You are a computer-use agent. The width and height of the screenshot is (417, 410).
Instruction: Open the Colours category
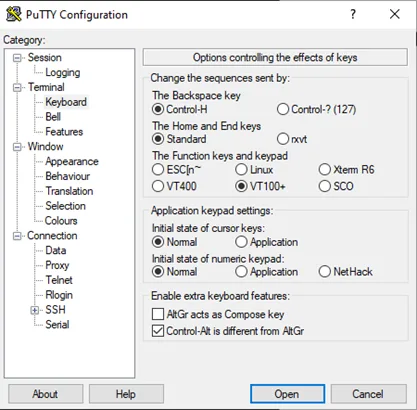pyautogui.click(x=61, y=221)
